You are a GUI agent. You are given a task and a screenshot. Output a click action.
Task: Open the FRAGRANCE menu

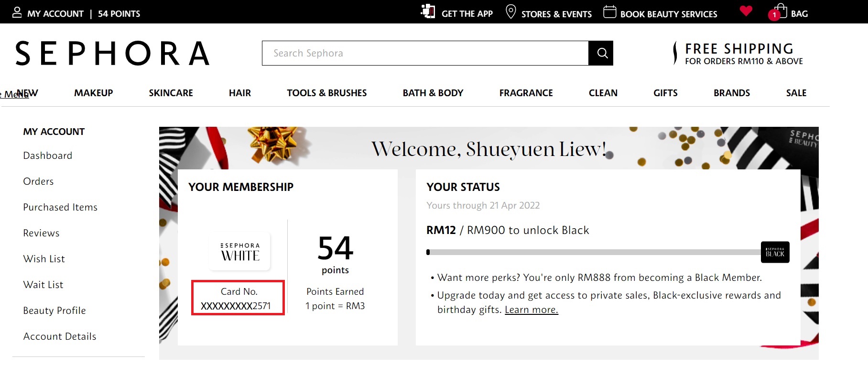pyautogui.click(x=526, y=93)
